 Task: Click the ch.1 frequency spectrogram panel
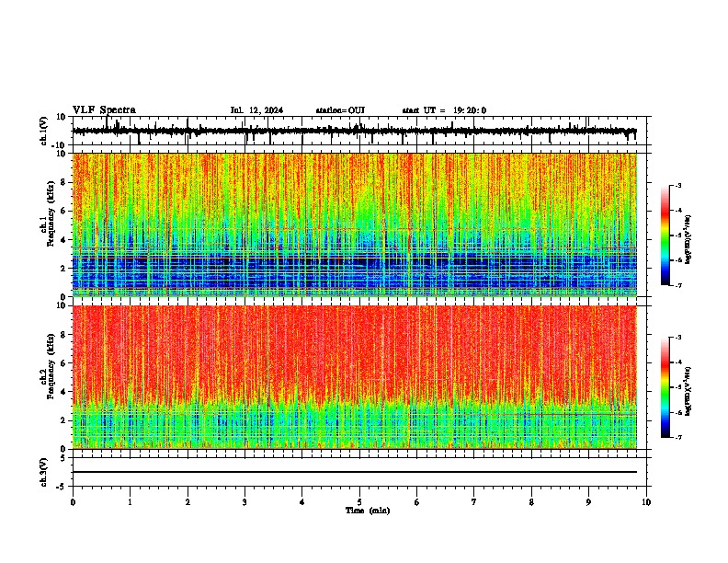pos(355,224)
